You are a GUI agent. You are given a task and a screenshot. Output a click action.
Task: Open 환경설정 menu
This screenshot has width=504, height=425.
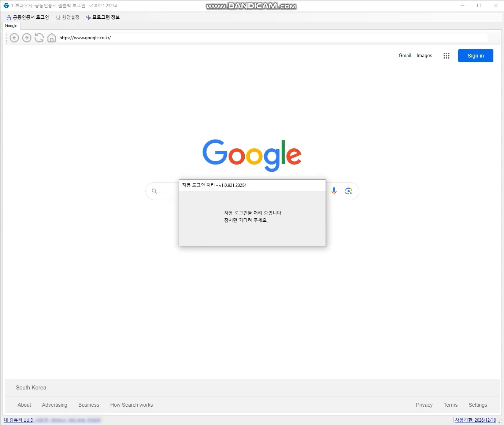pyautogui.click(x=67, y=17)
